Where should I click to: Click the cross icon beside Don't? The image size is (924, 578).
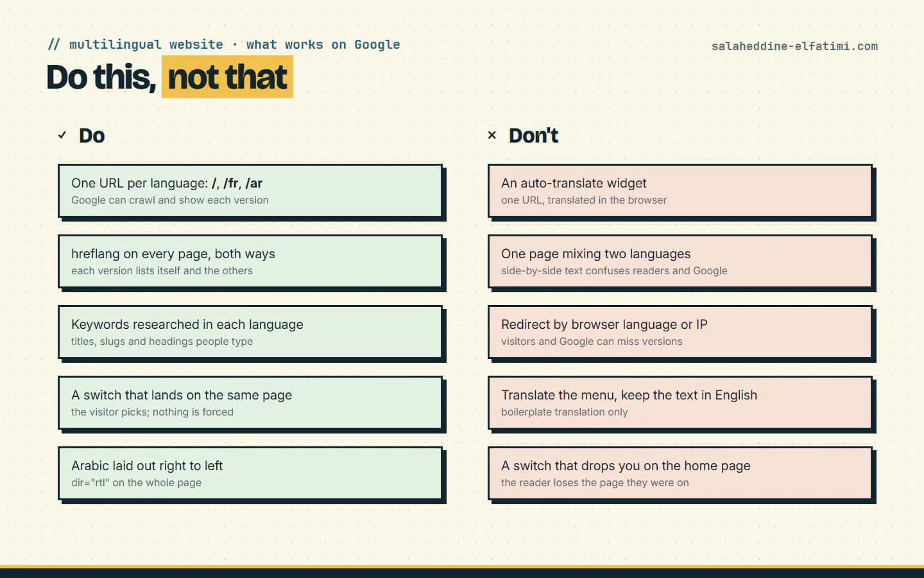point(492,136)
